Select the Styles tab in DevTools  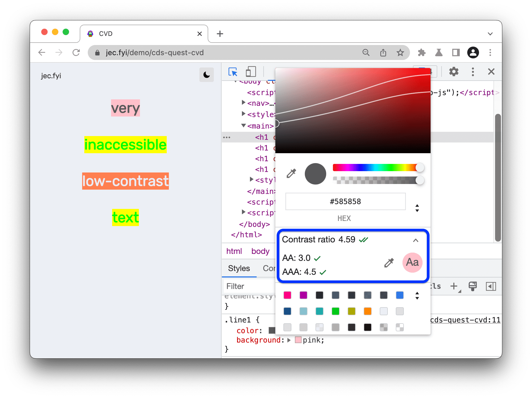(239, 268)
